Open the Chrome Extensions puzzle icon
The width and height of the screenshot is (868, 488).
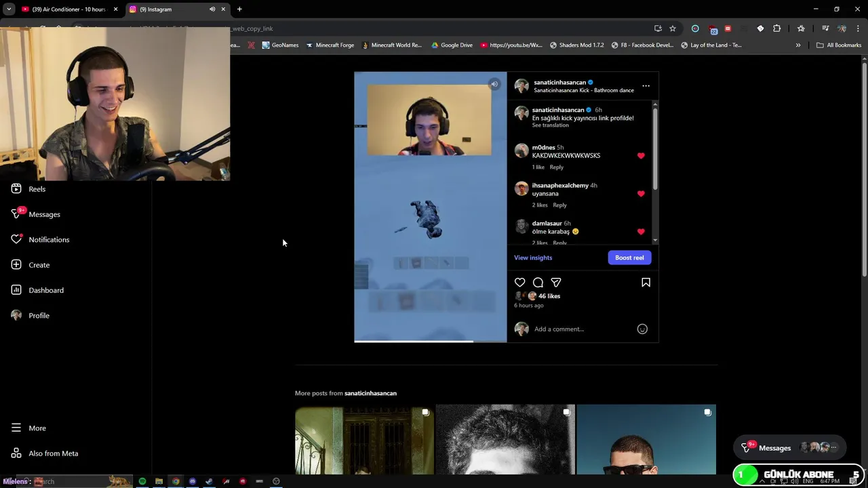(x=777, y=28)
